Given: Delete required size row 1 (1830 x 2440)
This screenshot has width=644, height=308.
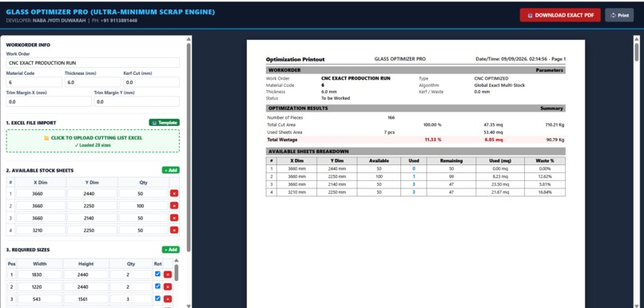Looking at the screenshot, I should click(168, 274).
